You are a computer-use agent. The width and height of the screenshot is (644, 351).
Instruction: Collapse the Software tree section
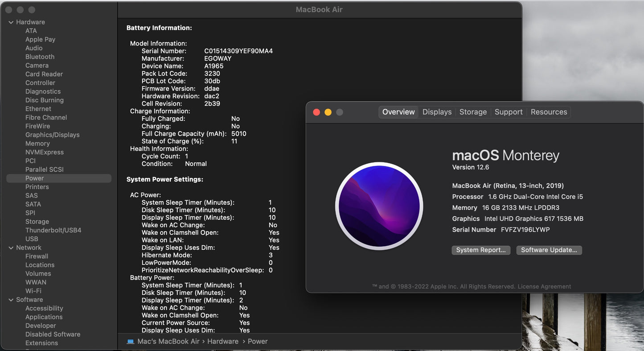[x=11, y=300]
